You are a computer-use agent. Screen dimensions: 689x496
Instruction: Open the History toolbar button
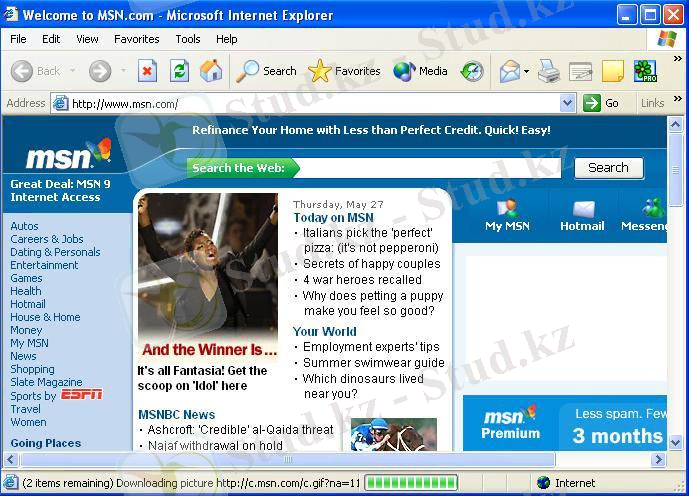pos(472,71)
